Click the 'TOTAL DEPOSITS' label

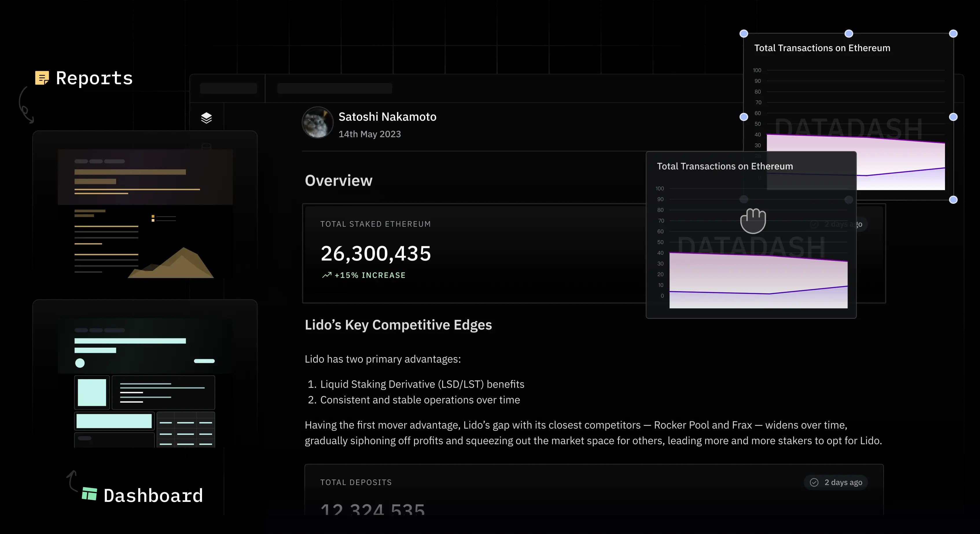pyautogui.click(x=356, y=482)
